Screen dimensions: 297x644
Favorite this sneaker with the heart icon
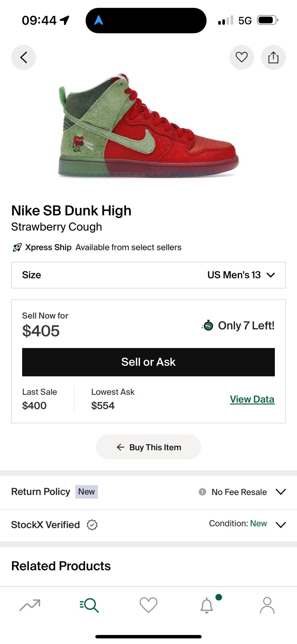click(x=241, y=57)
